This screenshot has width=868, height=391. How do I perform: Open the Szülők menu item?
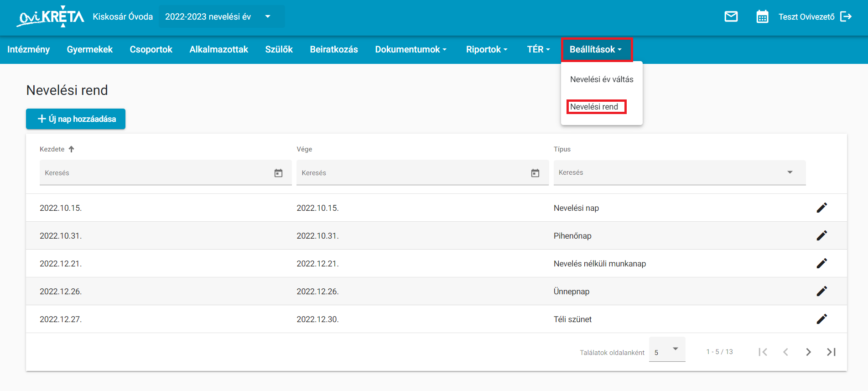[x=279, y=49]
